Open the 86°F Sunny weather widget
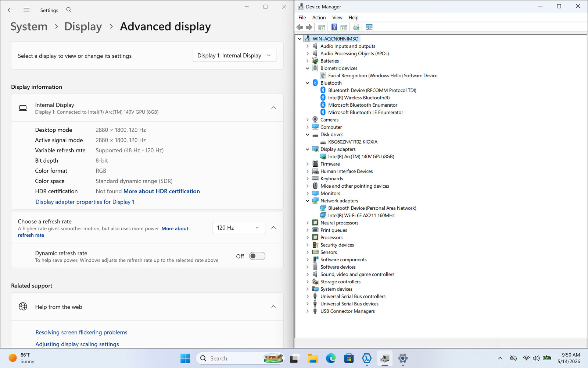Viewport: 588px width, 368px height. [x=21, y=358]
